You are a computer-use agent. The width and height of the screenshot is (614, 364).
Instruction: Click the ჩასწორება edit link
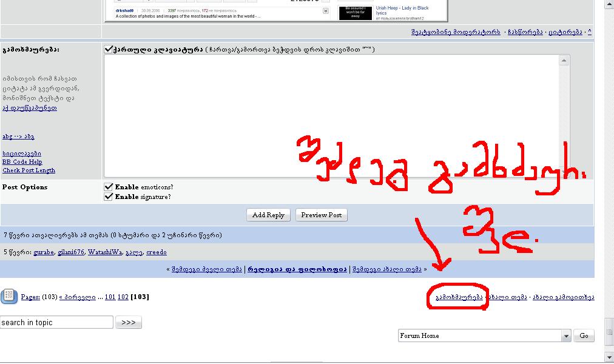pos(525,32)
